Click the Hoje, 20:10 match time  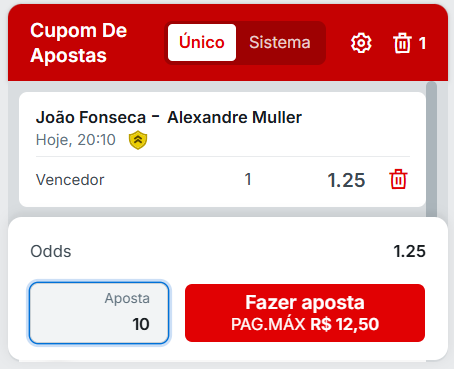pos(76,140)
